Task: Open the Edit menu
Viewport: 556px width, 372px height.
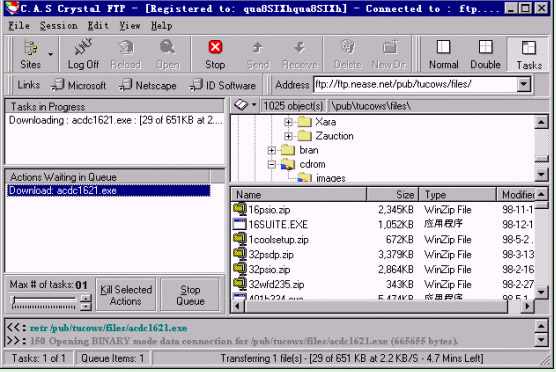Action: (x=98, y=26)
